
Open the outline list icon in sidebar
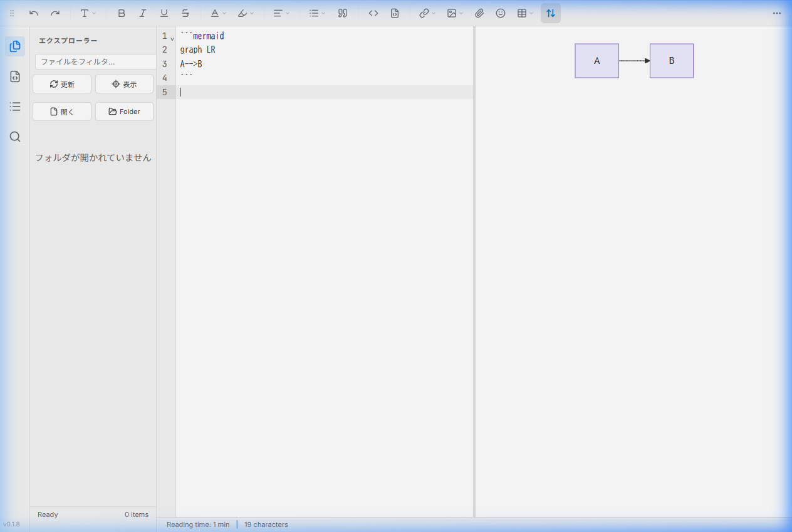point(15,107)
